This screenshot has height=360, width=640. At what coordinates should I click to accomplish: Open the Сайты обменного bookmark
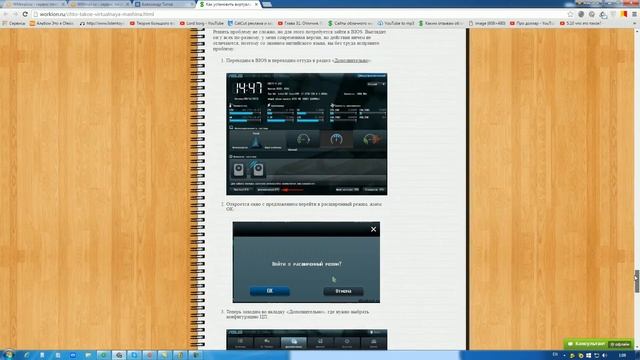click(350, 24)
